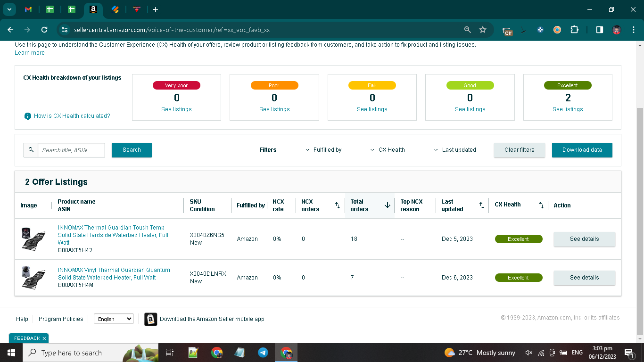Open the Feedback widget
This screenshot has height=362, width=644.
[27, 338]
